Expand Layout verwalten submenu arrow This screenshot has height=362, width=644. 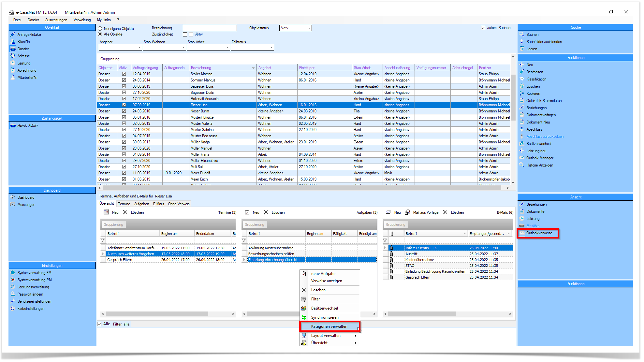(355, 336)
